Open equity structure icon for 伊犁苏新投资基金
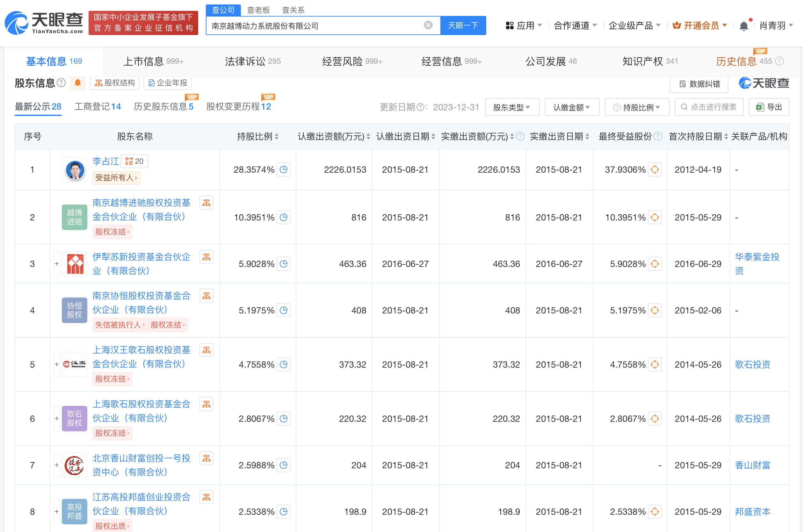The image size is (803, 532). coord(206,257)
